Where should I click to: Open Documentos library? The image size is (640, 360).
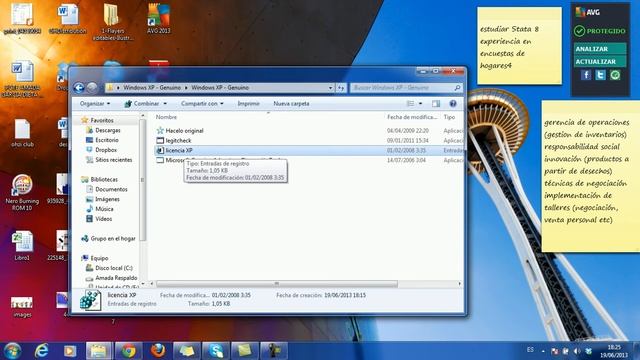point(111,189)
